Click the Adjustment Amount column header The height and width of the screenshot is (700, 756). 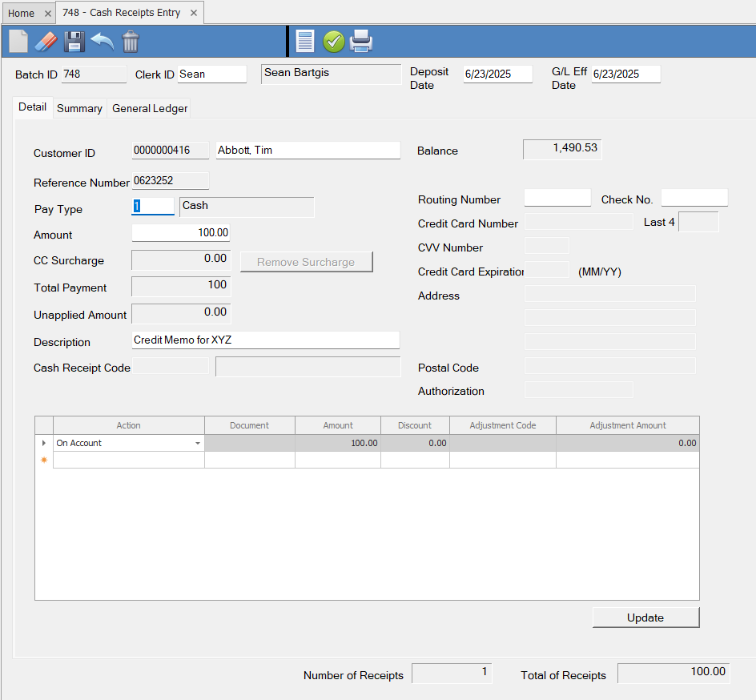pos(628,426)
